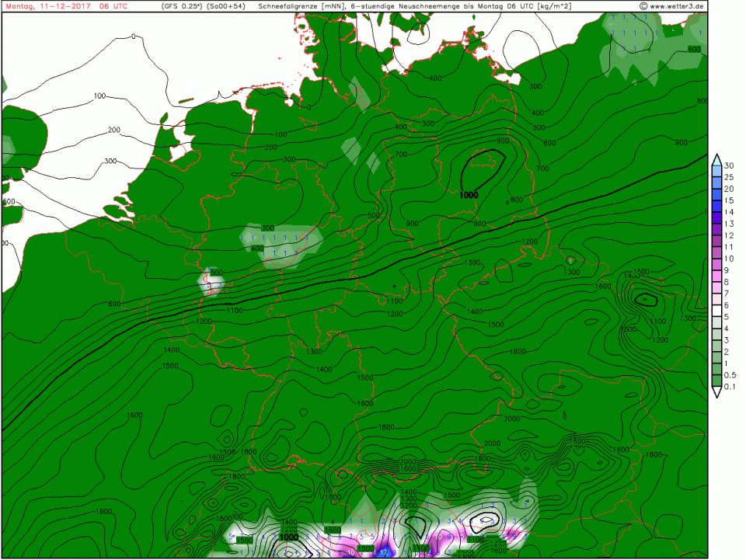Click the bold 1000 contour label at bottom
The height and width of the screenshot is (560, 746).
coord(289,537)
